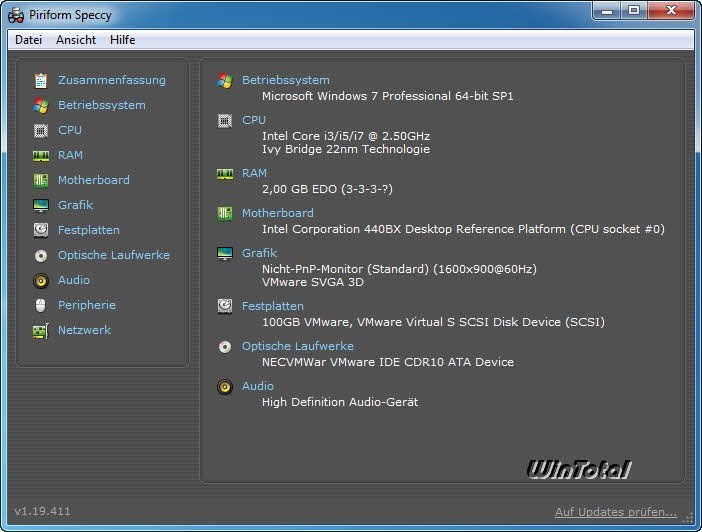Click 'High Definition Audio-Gerät' text
The width and height of the screenshot is (702, 532).
click(x=340, y=402)
